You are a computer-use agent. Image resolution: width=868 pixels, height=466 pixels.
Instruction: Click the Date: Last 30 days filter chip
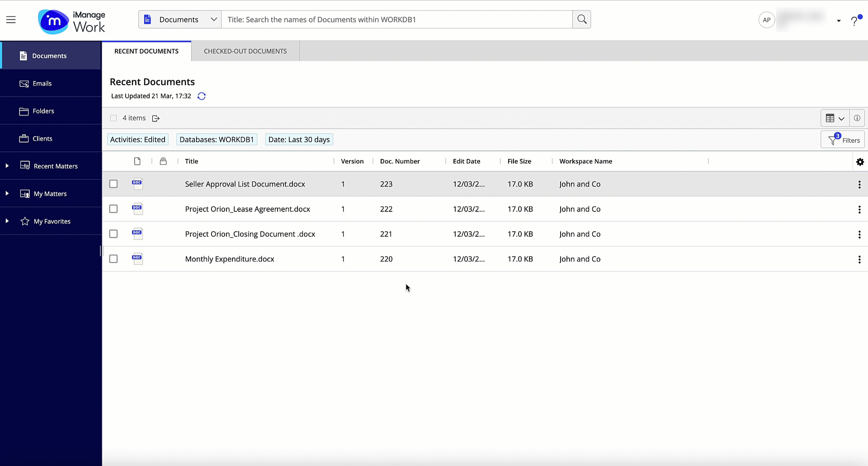(298, 139)
